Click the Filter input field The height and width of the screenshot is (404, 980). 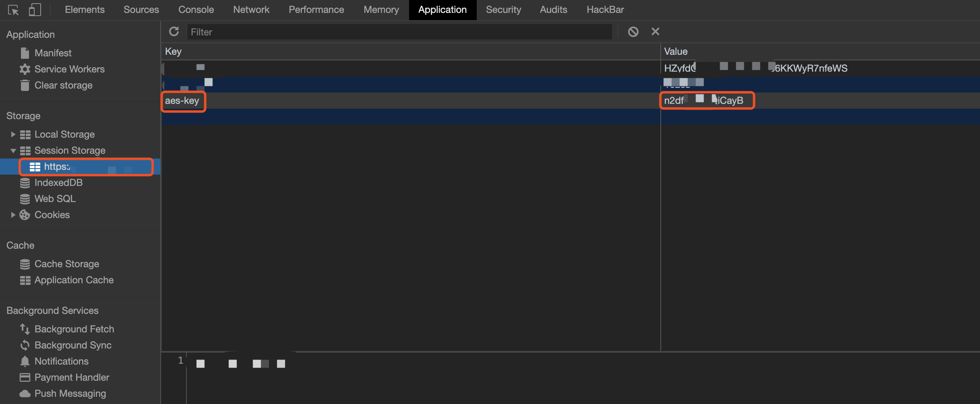(399, 32)
